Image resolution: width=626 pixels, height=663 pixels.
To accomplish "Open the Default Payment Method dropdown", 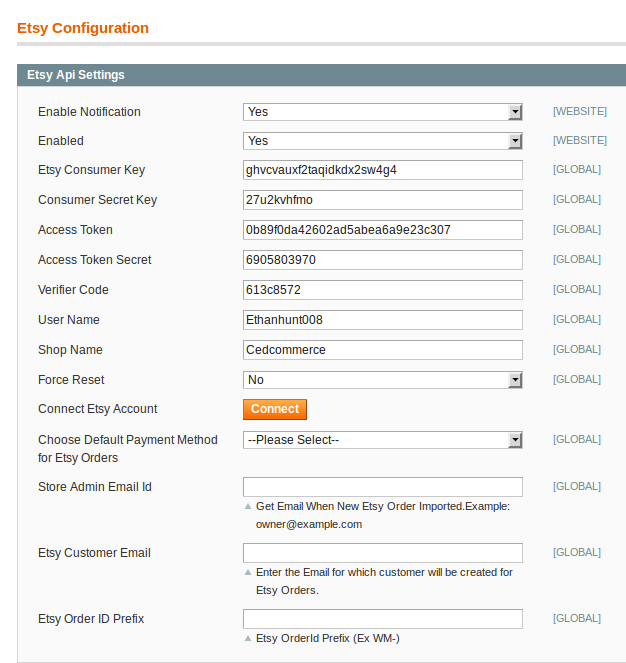I will [x=383, y=440].
